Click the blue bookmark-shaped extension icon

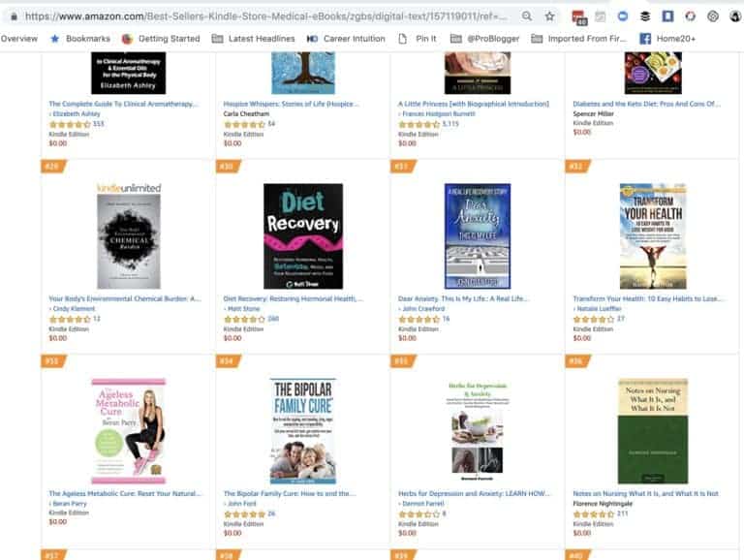click(x=667, y=16)
